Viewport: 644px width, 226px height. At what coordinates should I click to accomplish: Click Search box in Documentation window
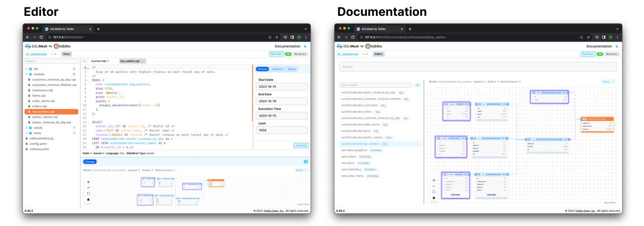click(x=478, y=66)
